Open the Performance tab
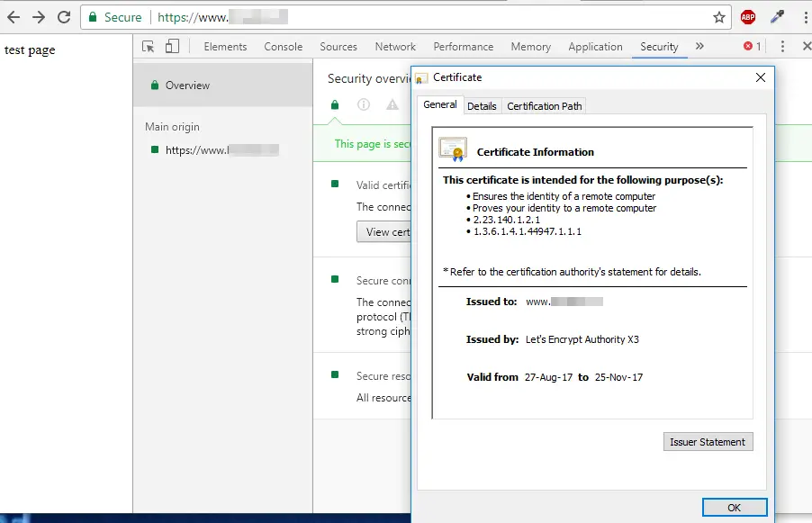Screen dimensions: 812x523 pyautogui.click(x=464, y=47)
